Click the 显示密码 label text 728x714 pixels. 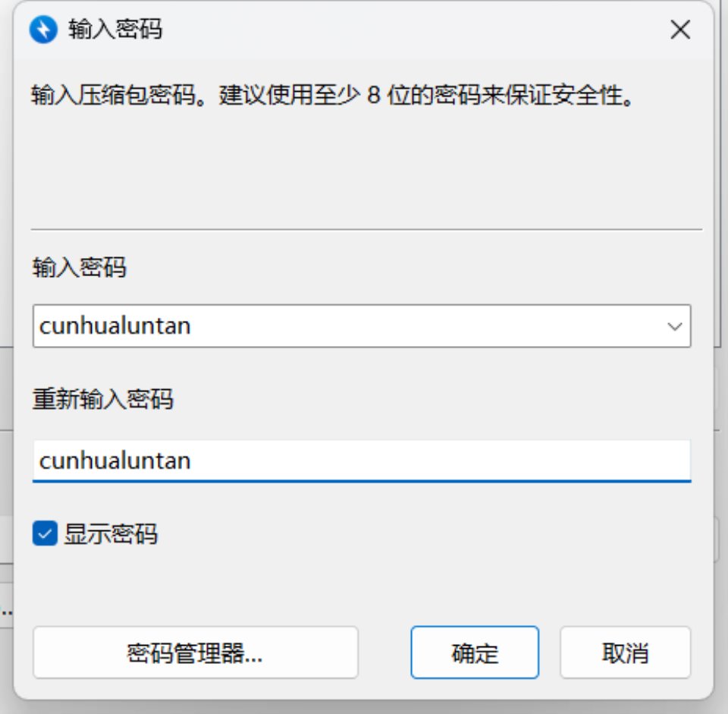click(111, 534)
